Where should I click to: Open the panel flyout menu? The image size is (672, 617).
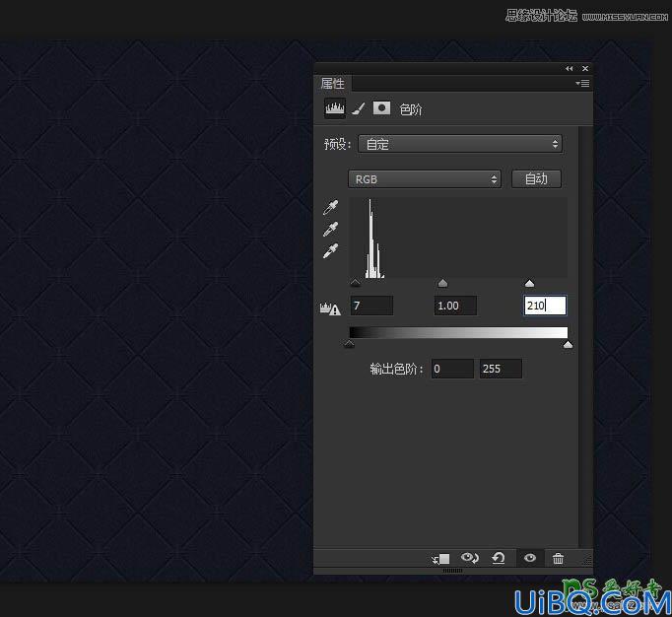[582, 83]
